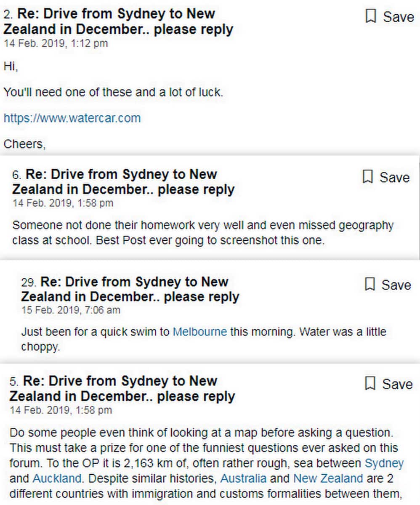This screenshot has height=505, width=420.
Task: Open the watercar.com hyperlink
Action: [x=72, y=118]
